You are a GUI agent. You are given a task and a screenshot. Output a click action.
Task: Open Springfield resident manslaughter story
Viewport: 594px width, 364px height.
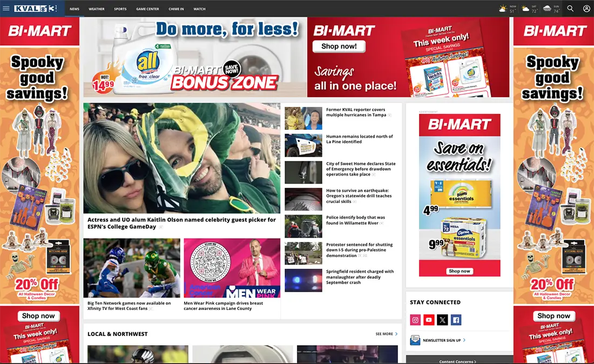coord(360,277)
